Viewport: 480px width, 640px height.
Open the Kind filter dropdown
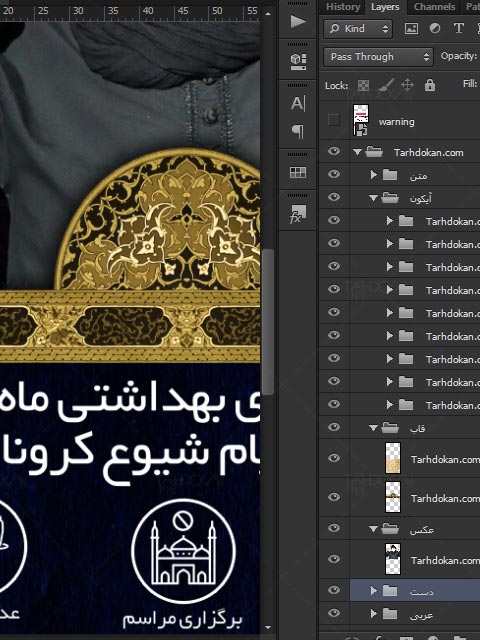358,29
